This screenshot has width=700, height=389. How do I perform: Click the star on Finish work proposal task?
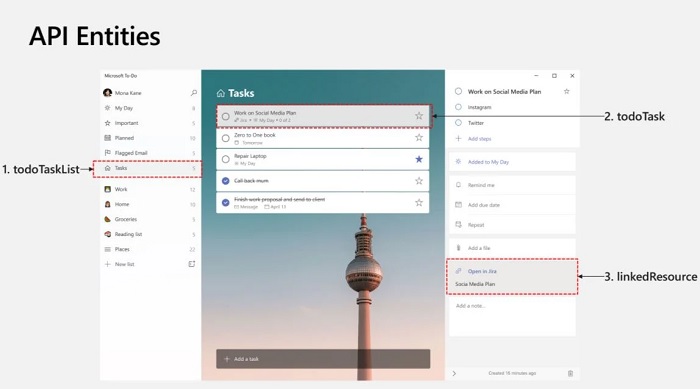coord(419,203)
